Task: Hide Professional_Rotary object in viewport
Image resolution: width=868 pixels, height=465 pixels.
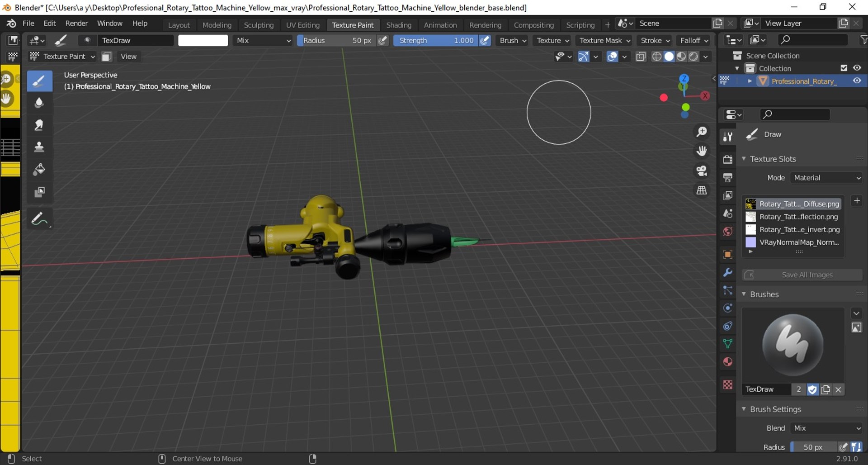Action: (x=857, y=81)
